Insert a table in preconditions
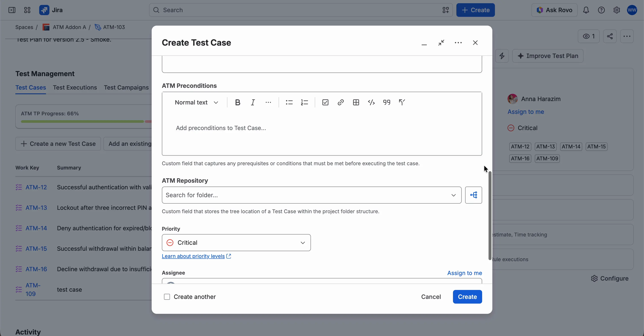The image size is (644, 336). click(x=356, y=102)
